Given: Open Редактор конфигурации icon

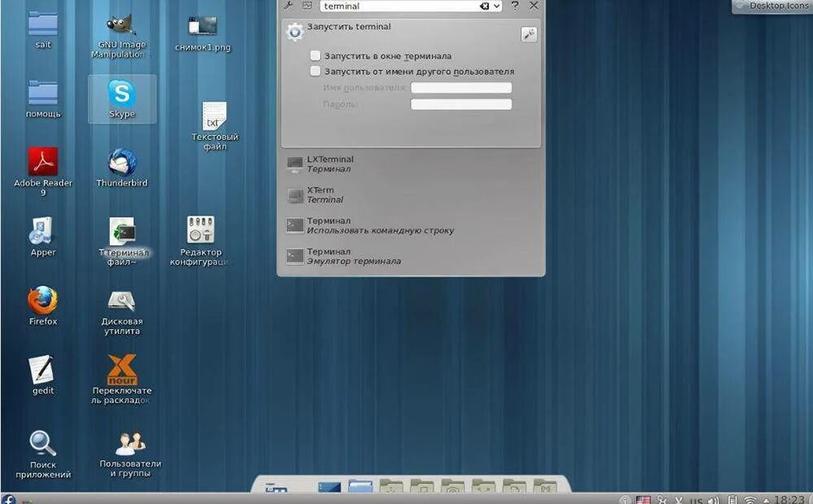Looking at the screenshot, I should coord(201,241).
